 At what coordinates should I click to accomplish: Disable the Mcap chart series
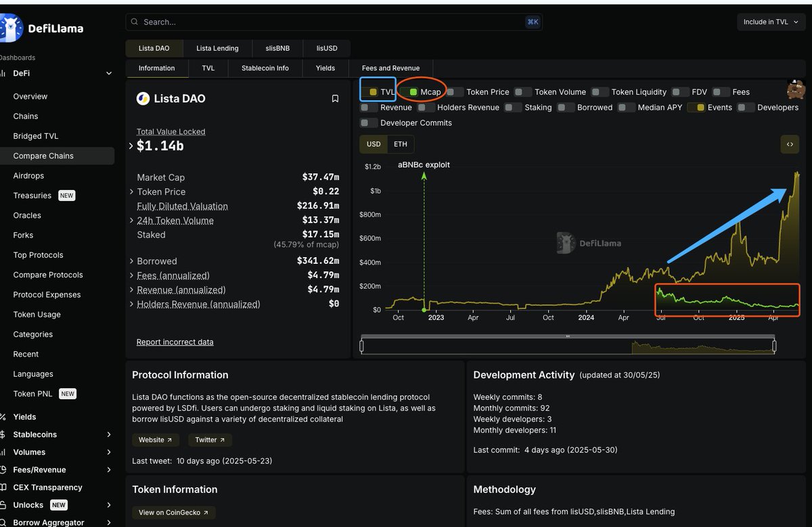click(410, 92)
